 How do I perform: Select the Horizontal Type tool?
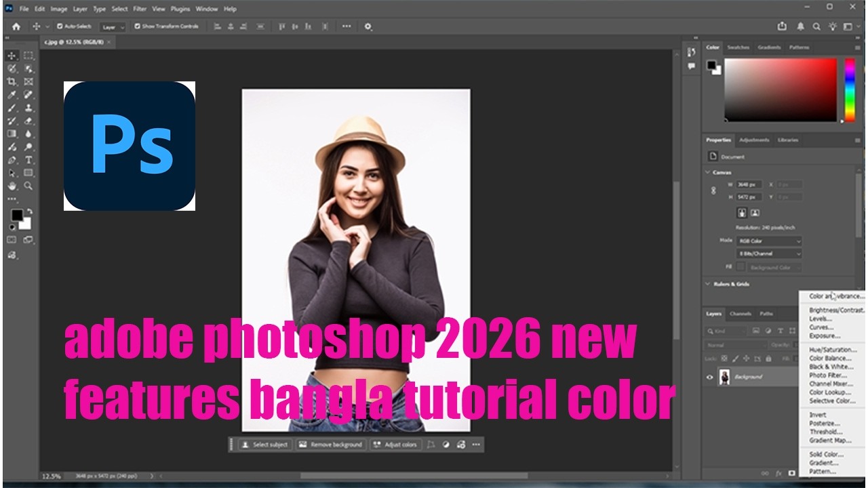tap(28, 160)
